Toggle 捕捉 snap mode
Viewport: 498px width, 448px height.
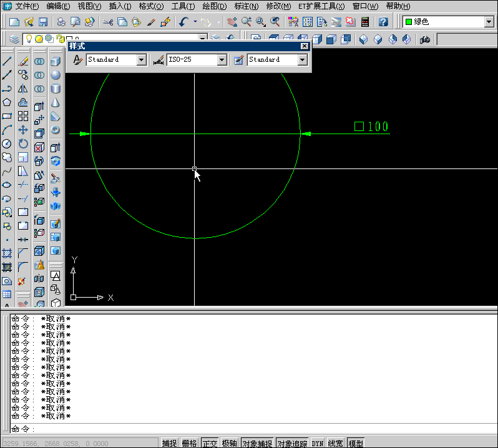tap(169, 443)
